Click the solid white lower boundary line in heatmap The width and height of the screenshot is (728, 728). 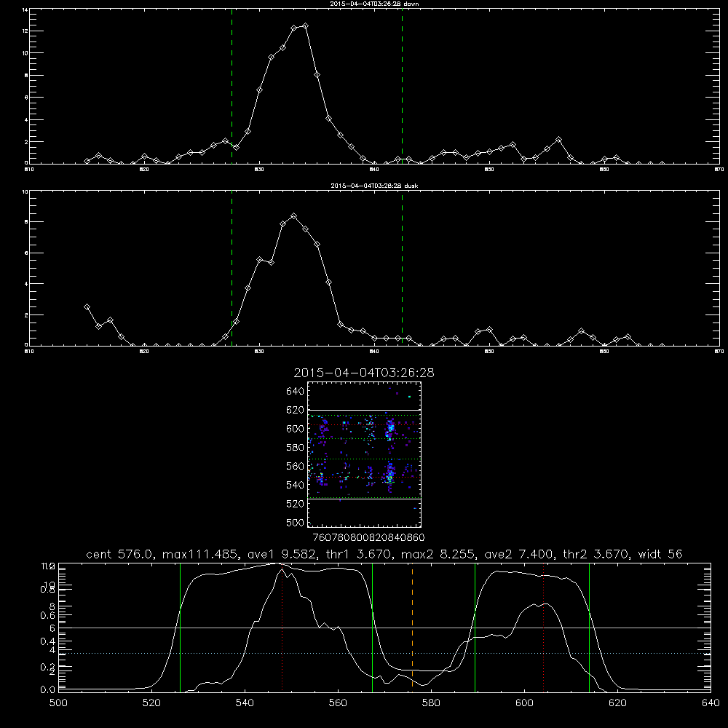pos(364,499)
